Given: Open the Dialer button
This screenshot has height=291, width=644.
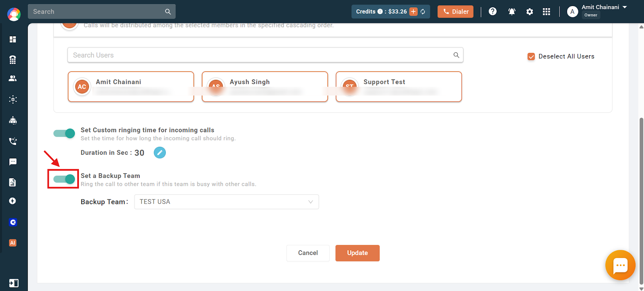Looking at the screenshot, I should coord(456,12).
